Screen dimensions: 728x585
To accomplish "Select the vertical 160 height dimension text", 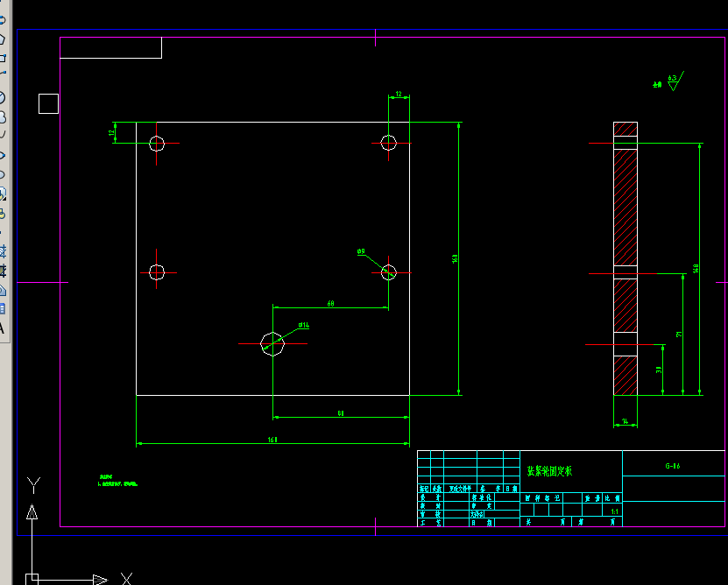I will pyautogui.click(x=455, y=258).
